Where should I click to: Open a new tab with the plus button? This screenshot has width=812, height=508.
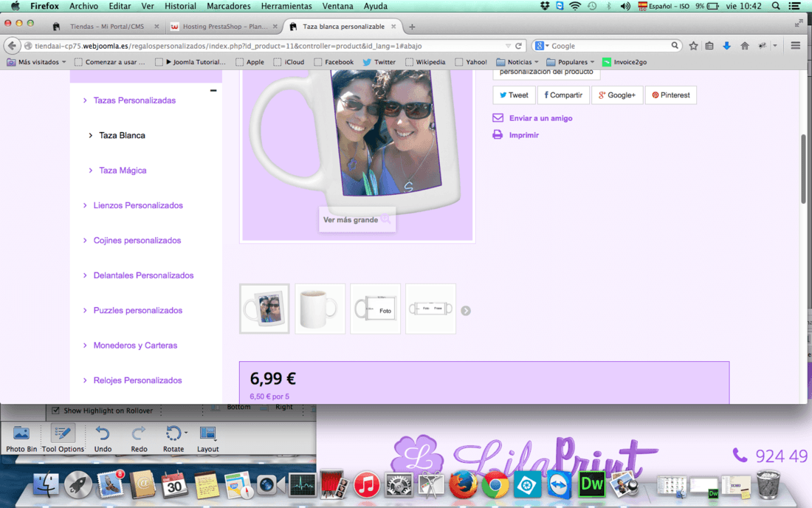412,27
